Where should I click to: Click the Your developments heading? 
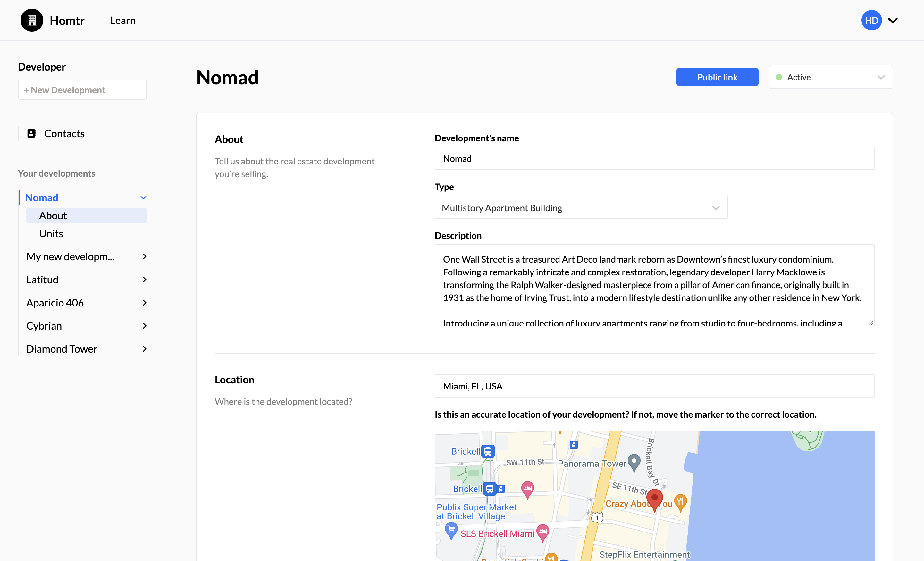(57, 173)
